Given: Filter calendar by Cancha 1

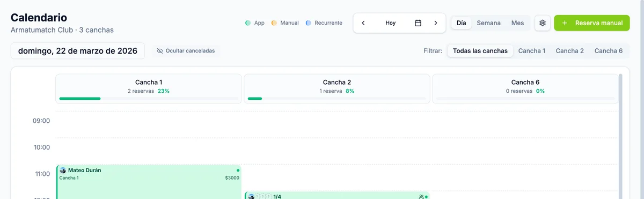Looking at the screenshot, I should coord(532,51).
